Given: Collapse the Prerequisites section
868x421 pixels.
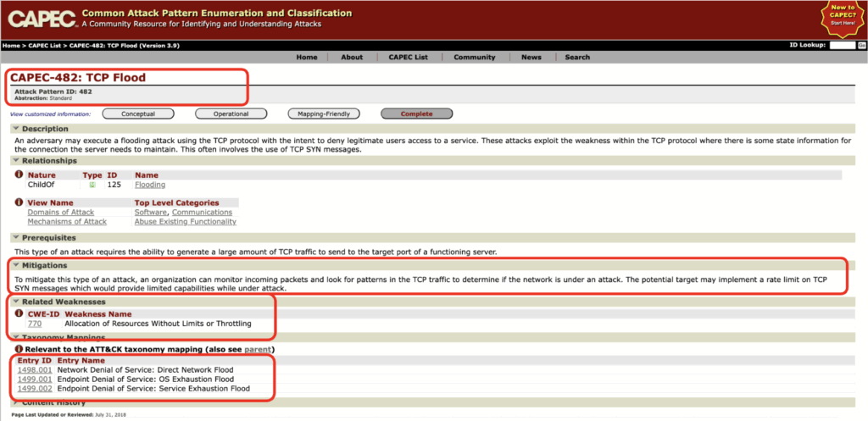Looking at the screenshot, I should [x=15, y=238].
